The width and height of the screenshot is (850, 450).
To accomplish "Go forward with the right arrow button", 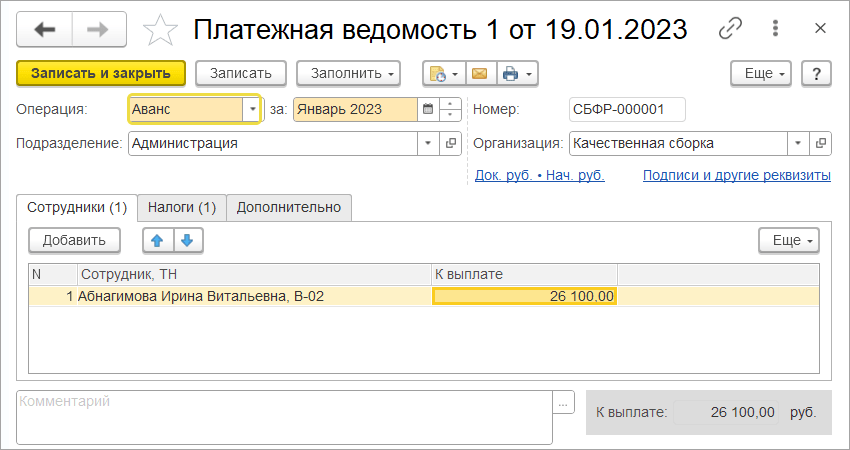I will tap(99, 29).
